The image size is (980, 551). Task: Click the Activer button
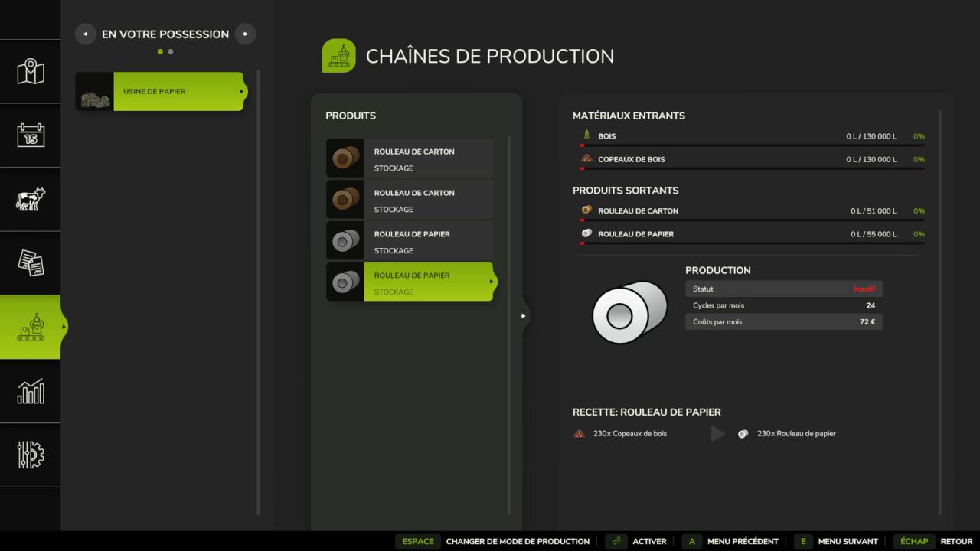(x=636, y=541)
